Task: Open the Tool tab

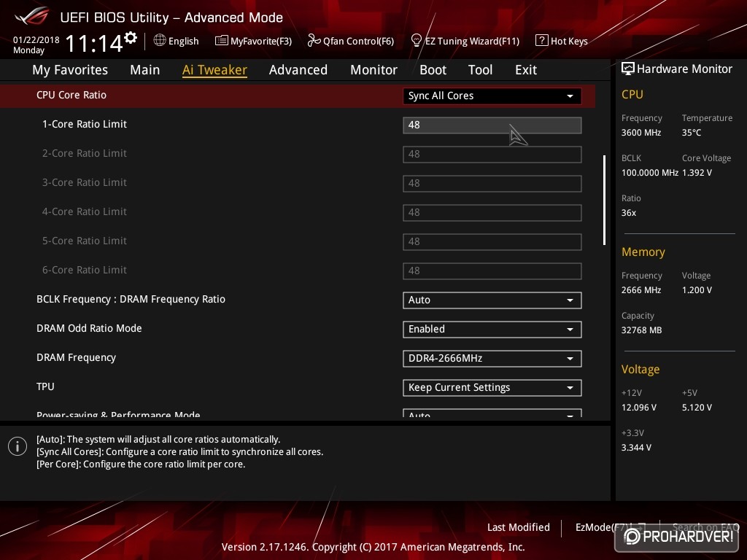Action: point(480,70)
